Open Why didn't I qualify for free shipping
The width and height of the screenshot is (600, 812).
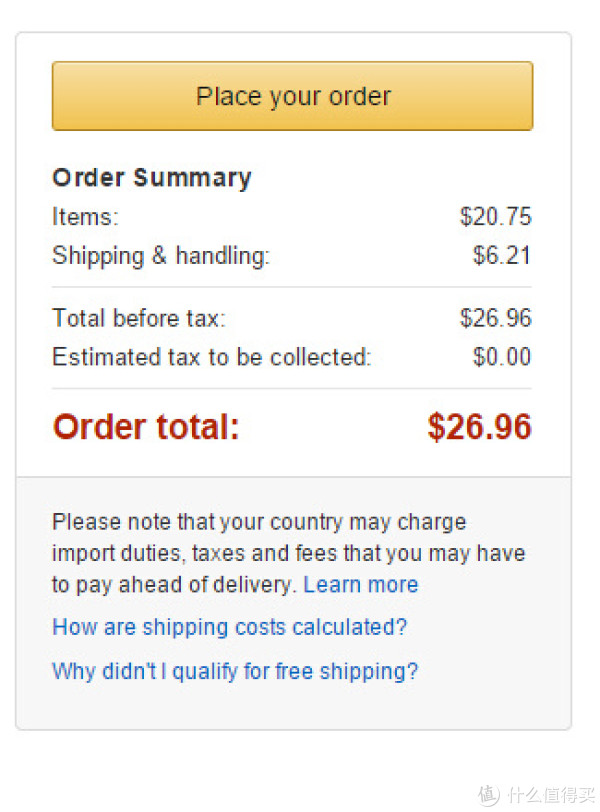tap(235, 671)
